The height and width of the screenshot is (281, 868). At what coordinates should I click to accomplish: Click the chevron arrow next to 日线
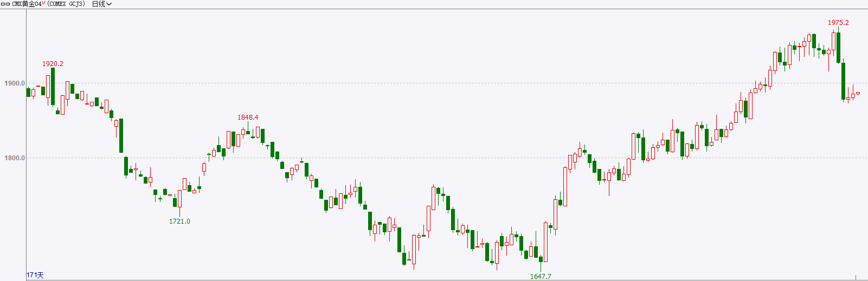coord(109,4)
